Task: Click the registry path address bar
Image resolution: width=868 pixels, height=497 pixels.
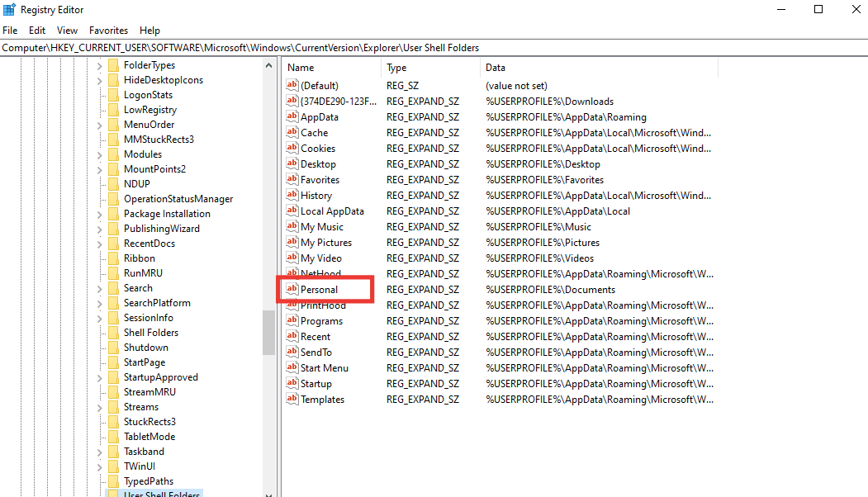Action: (434, 48)
